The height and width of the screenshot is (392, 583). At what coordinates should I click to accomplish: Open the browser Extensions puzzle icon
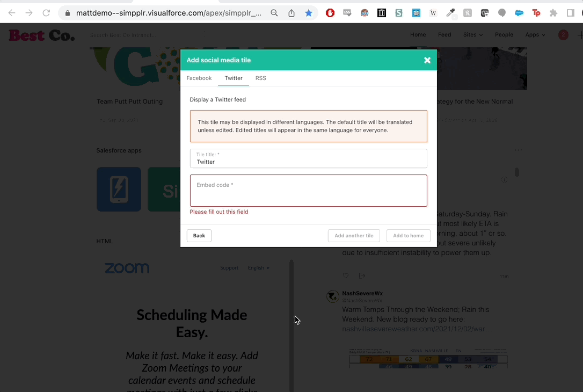[x=553, y=13]
